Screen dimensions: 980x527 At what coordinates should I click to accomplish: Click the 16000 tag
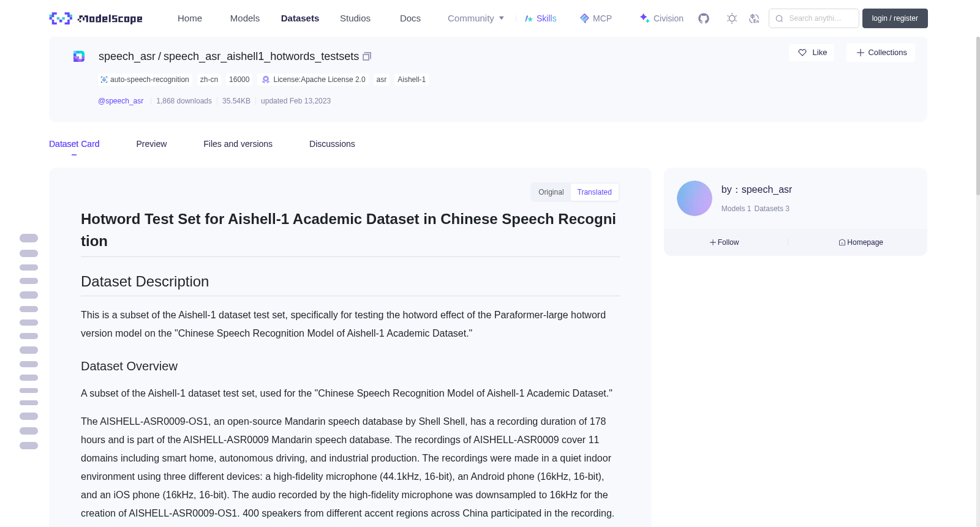click(x=239, y=80)
